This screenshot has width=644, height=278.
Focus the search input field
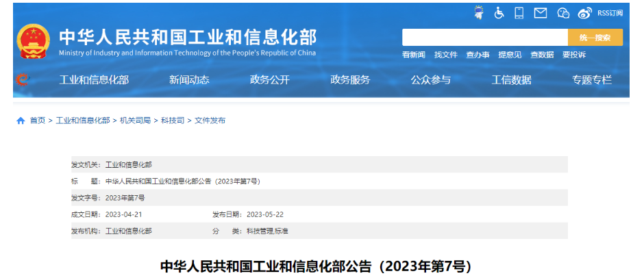point(485,37)
